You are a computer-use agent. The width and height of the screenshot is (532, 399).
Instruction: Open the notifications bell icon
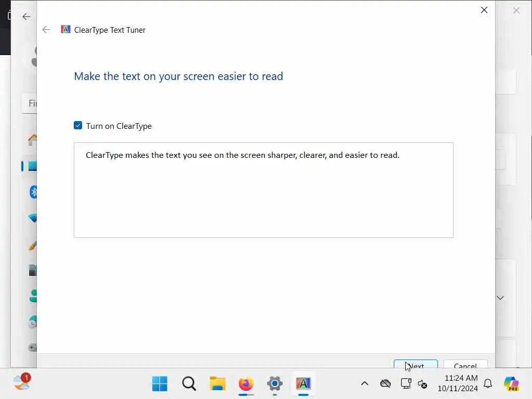click(x=488, y=383)
